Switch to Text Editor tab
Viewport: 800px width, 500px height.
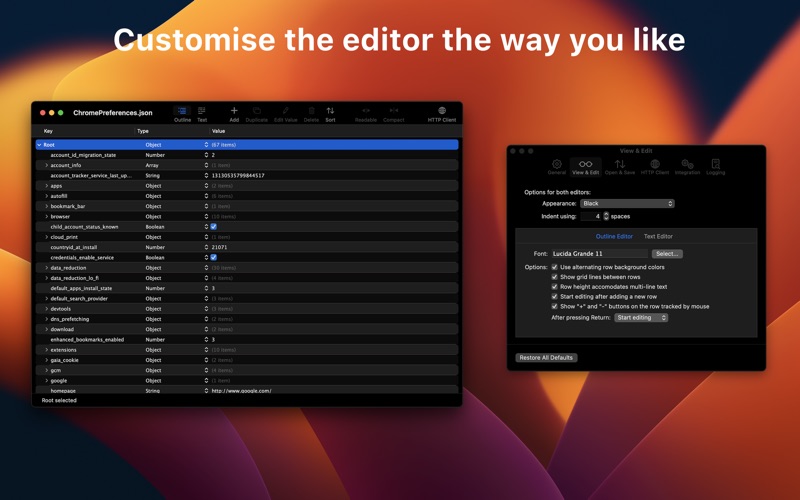pyautogui.click(x=658, y=236)
